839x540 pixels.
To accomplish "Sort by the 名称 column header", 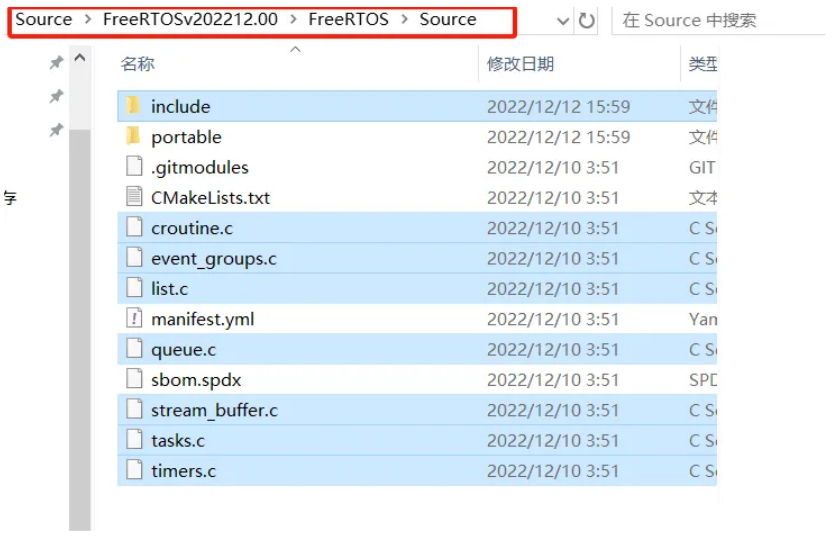I will 138,64.
